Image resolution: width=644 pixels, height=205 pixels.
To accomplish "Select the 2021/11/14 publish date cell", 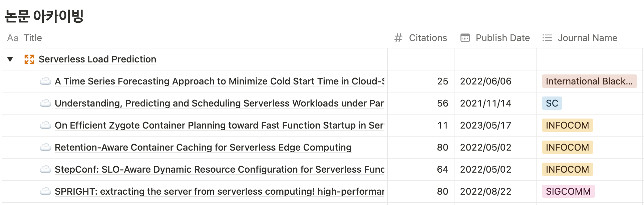I will [495, 103].
